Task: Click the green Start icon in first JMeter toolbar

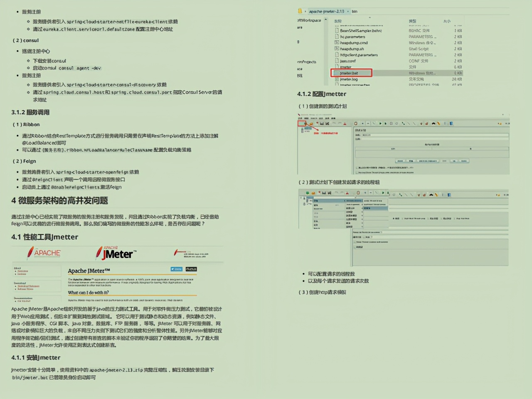Action: click(x=380, y=123)
